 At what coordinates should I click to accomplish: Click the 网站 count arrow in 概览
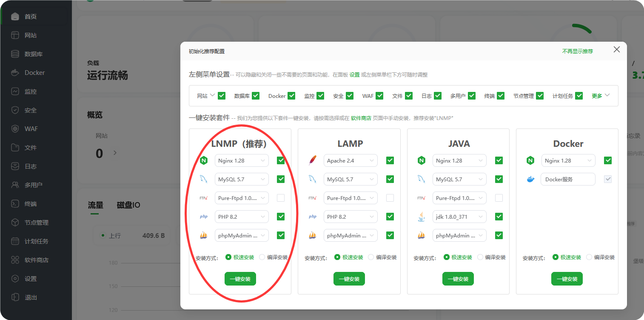tap(114, 152)
